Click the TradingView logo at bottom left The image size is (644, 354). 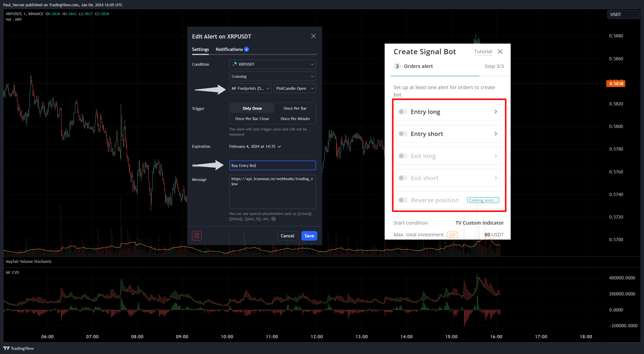(18, 348)
